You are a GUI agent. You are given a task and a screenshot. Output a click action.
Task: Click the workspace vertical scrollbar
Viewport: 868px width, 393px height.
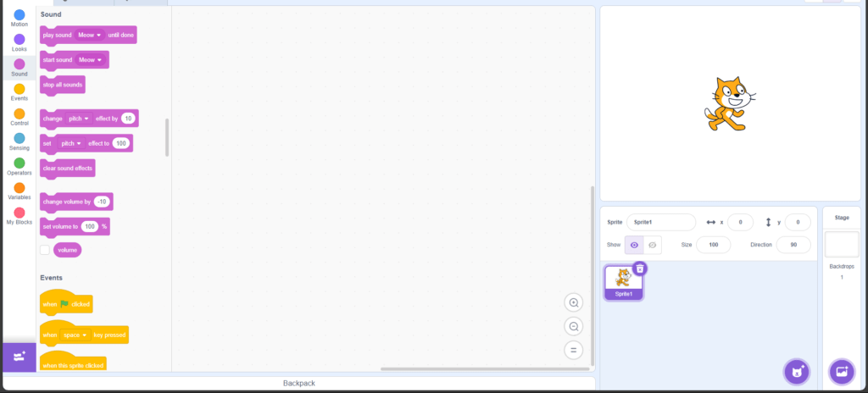click(593, 275)
